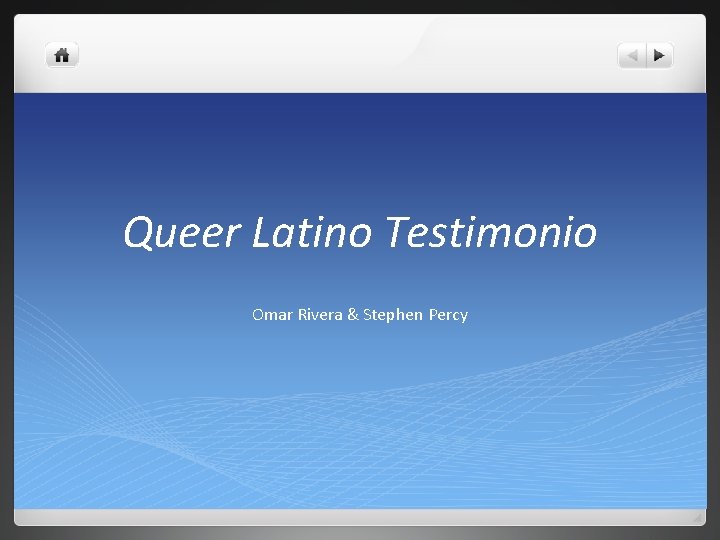Click the subtitle "Omar Rivera & Stephen Percy"
Screen dimensions: 720x540
pyautogui.click(x=360, y=315)
